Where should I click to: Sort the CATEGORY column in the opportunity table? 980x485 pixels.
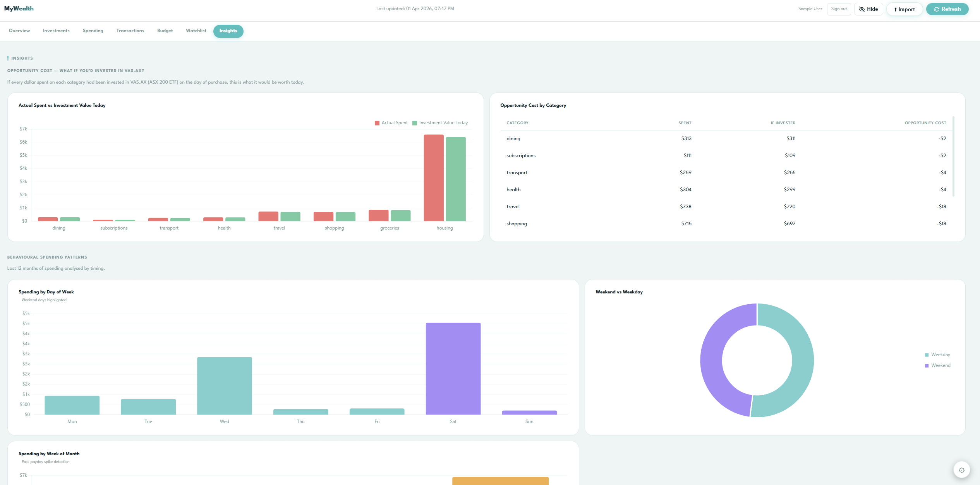(x=517, y=123)
